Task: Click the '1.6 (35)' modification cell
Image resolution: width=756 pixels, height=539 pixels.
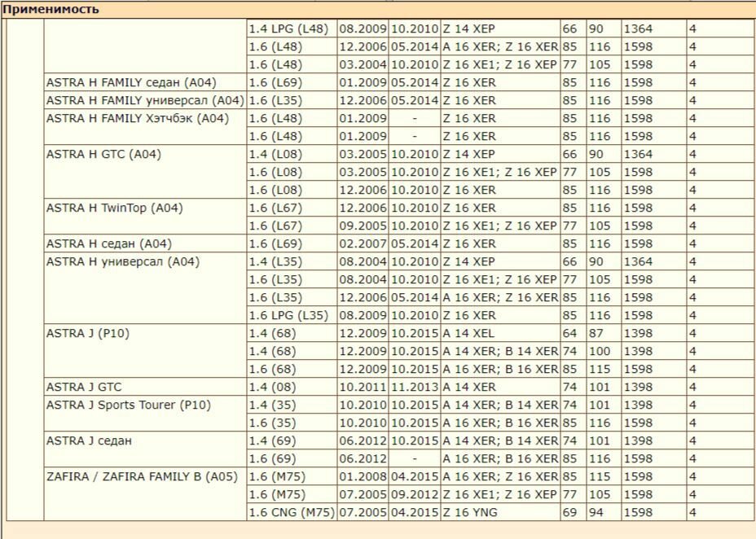Action: click(292, 423)
